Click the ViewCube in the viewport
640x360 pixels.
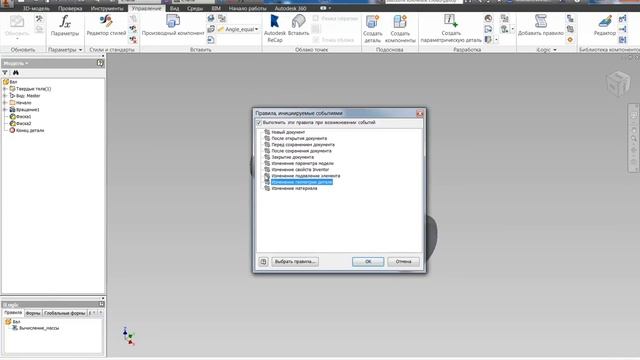point(618,83)
